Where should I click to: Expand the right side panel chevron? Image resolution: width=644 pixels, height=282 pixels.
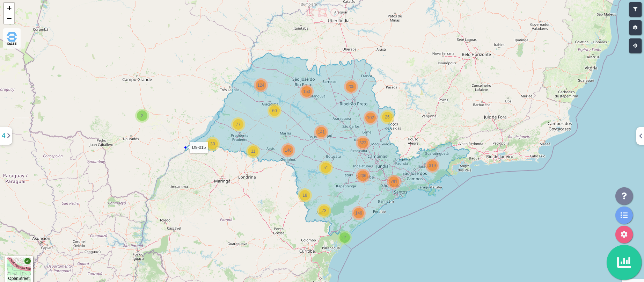click(x=640, y=136)
